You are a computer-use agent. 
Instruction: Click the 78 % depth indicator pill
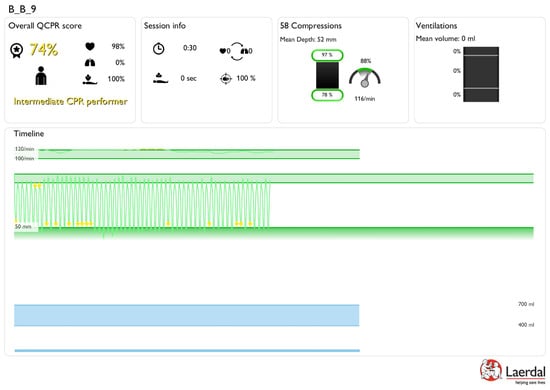click(327, 95)
